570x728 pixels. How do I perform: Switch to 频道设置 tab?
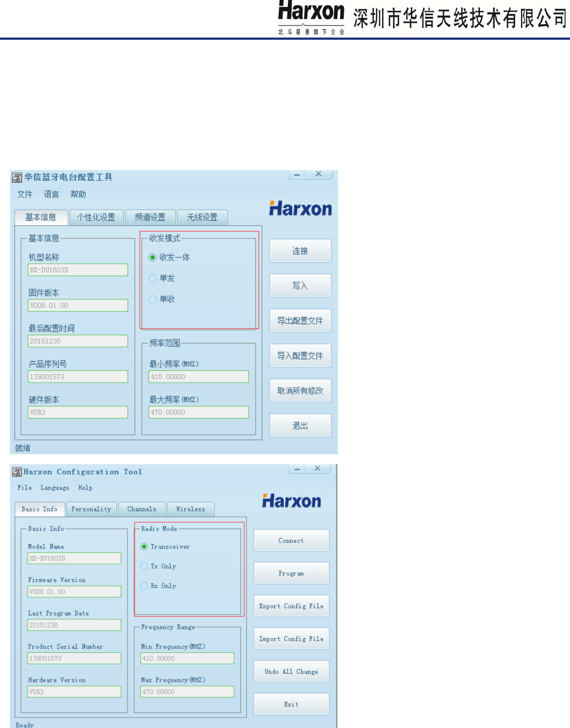click(x=150, y=217)
